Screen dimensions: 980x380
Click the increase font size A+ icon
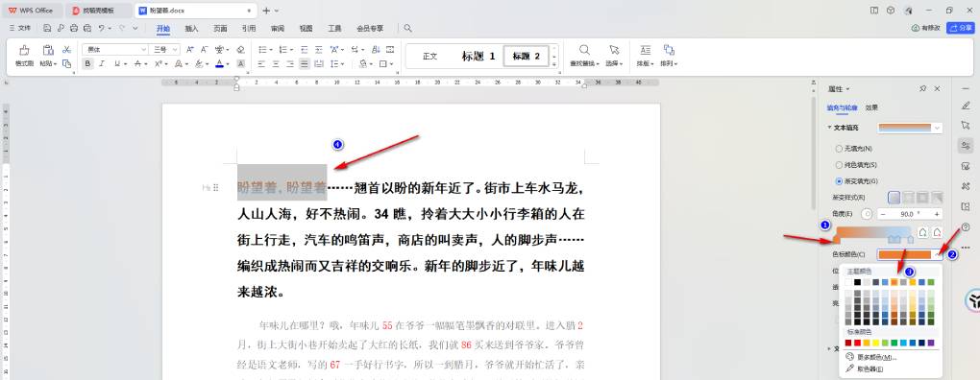coord(190,49)
